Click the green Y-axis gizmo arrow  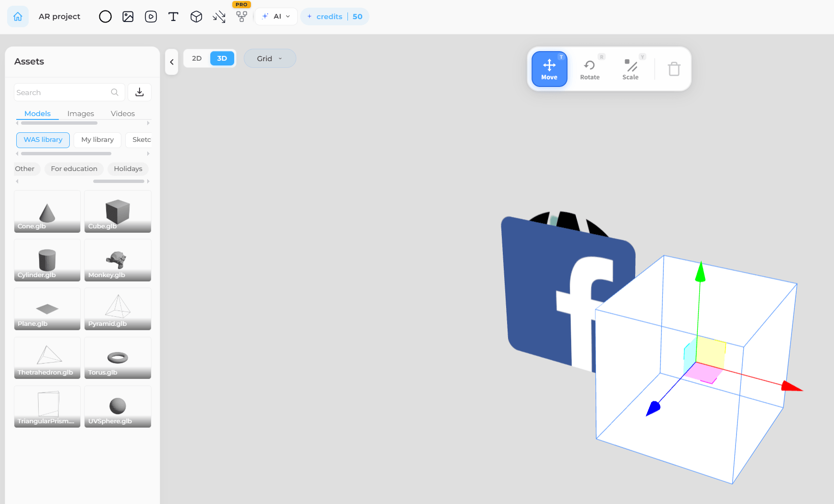(700, 271)
